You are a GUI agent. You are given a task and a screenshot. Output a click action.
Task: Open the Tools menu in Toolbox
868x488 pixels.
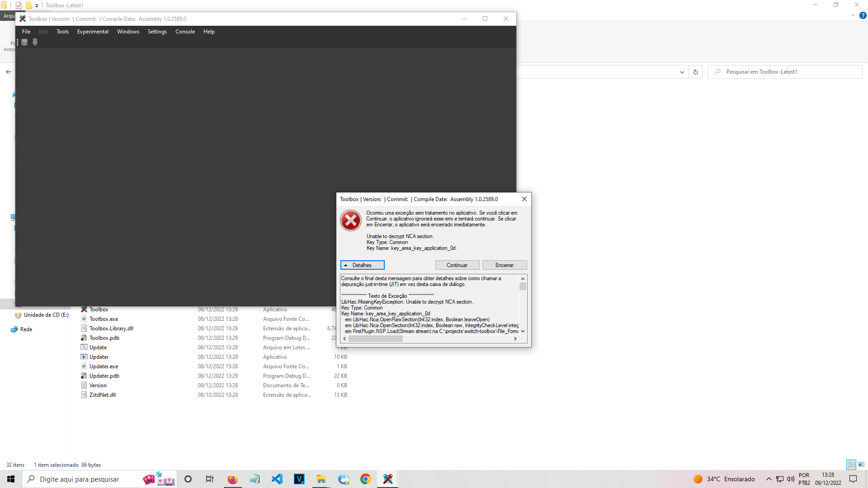62,31
